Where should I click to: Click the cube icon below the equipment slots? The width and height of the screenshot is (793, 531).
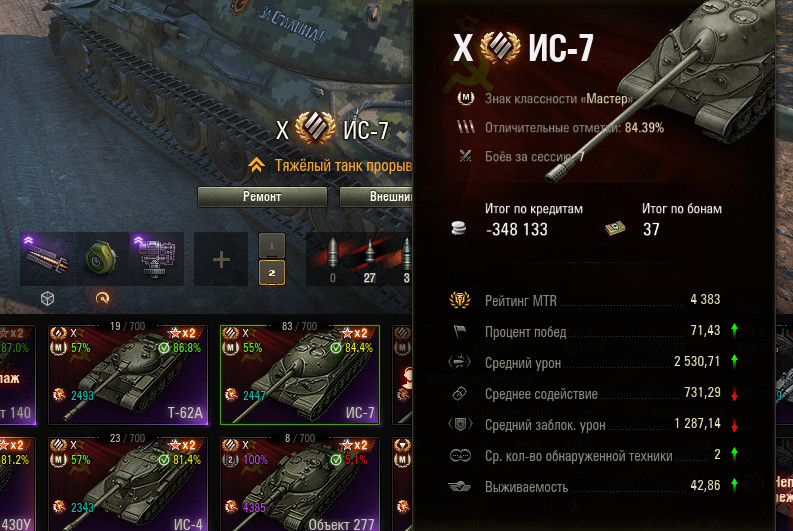point(48,298)
